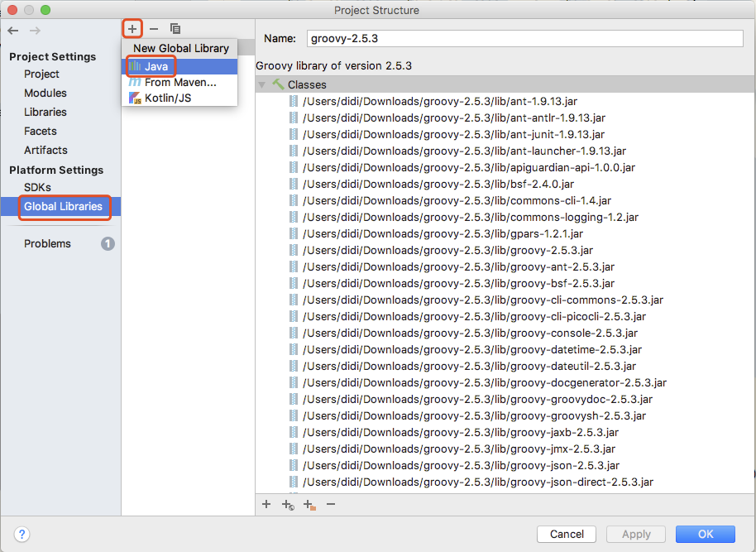Click the Apply button

click(636, 534)
